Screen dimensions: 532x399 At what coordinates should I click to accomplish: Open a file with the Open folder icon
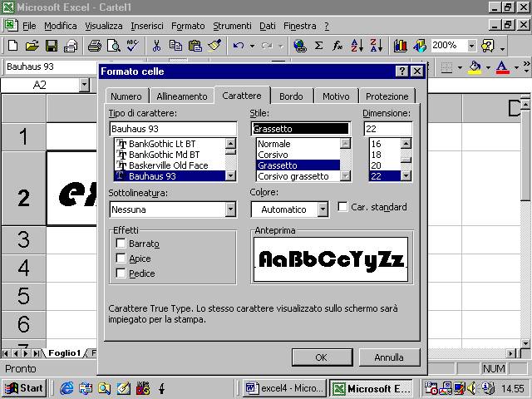32,46
